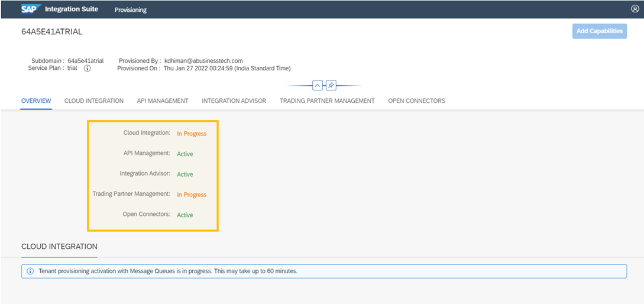Image resolution: width=644 pixels, height=304 pixels.
Task: Click the Integration Suite title
Action: tap(72, 9)
